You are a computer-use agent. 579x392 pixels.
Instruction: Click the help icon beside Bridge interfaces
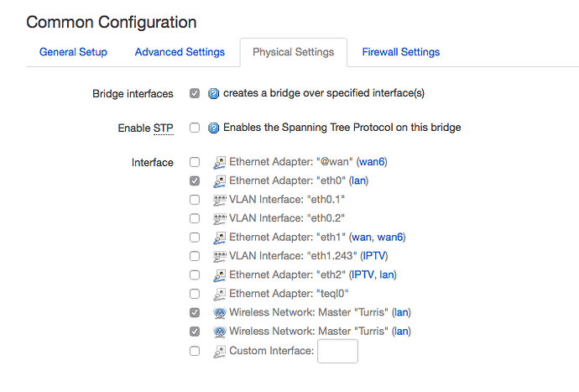(213, 93)
